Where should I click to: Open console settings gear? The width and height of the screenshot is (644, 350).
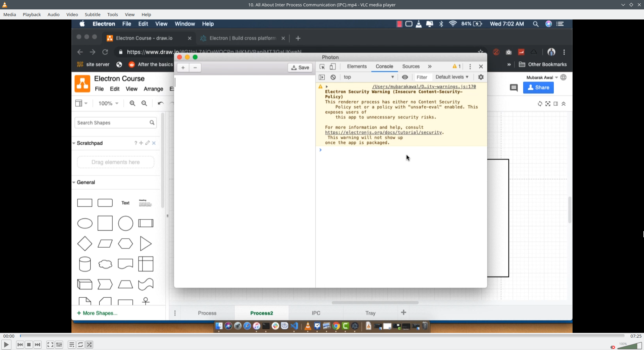click(x=481, y=77)
